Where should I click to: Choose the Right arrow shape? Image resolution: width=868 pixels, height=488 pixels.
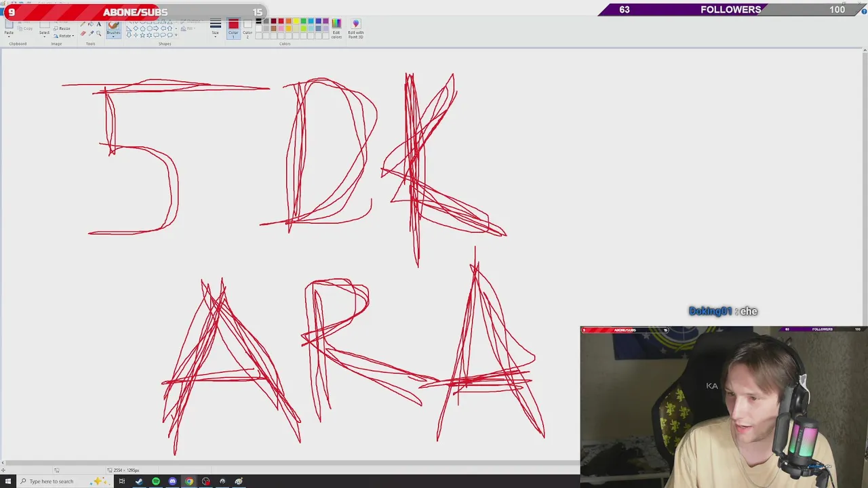(x=156, y=28)
